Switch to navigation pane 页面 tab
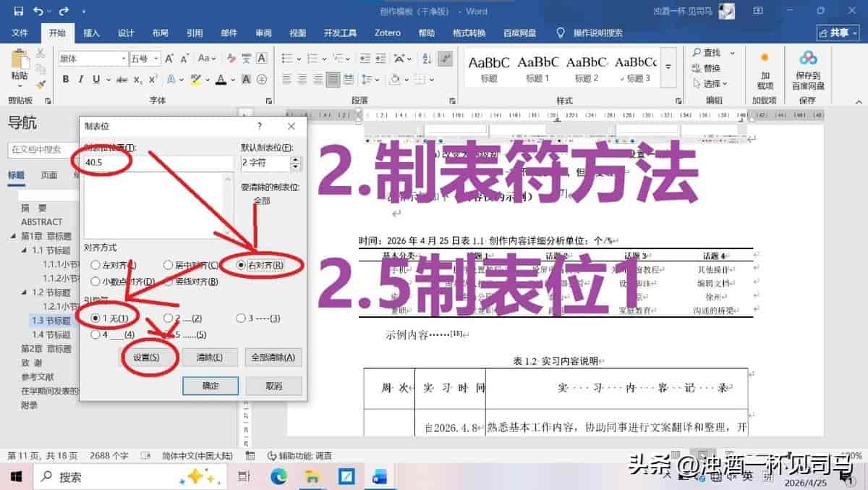The image size is (868, 490). (x=49, y=175)
